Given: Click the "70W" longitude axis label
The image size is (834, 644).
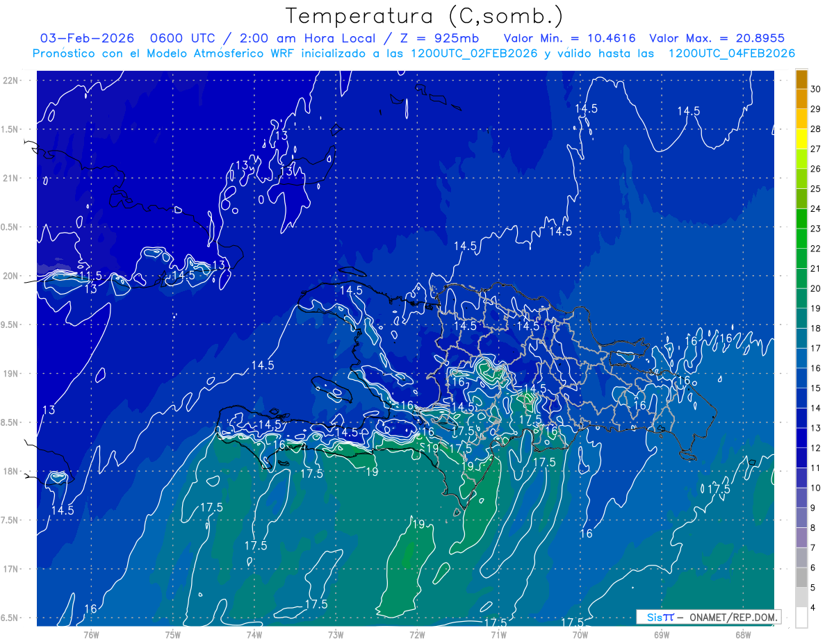Looking at the screenshot, I should coord(580,634).
